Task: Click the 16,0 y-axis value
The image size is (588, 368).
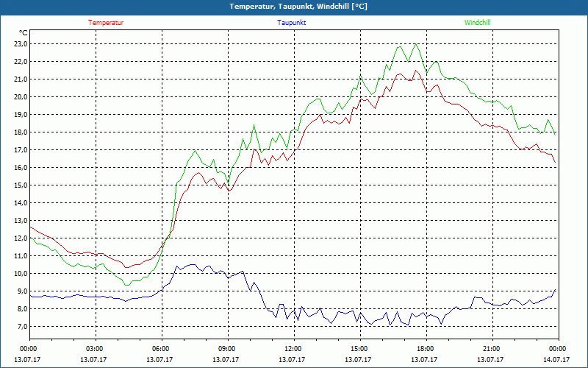Action: click(x=21, y=168)
